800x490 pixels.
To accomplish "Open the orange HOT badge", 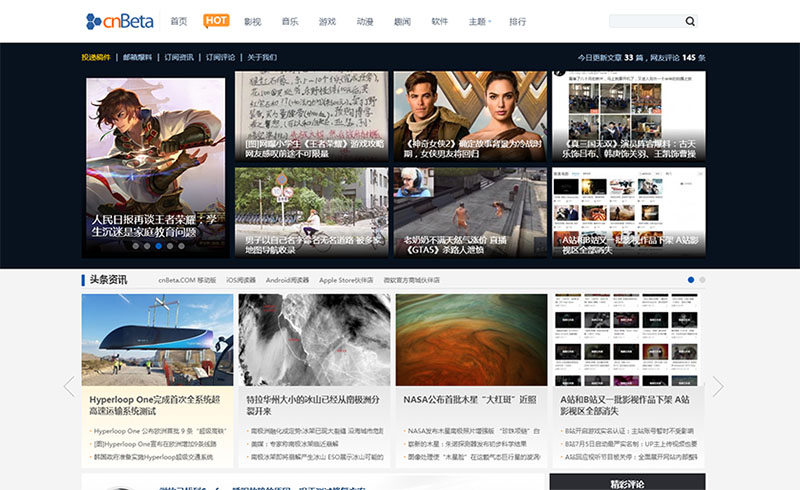I will click(x=216, y=21).
